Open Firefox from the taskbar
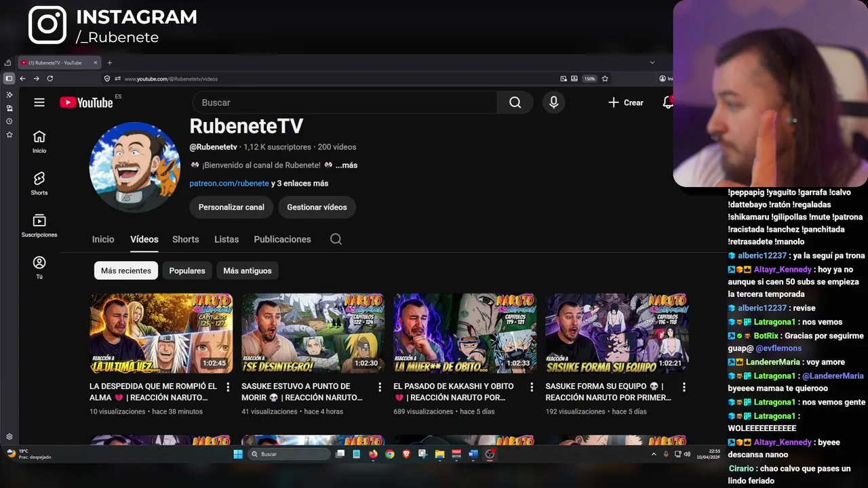Screen dimensions: 868x488 coord(373,454)
